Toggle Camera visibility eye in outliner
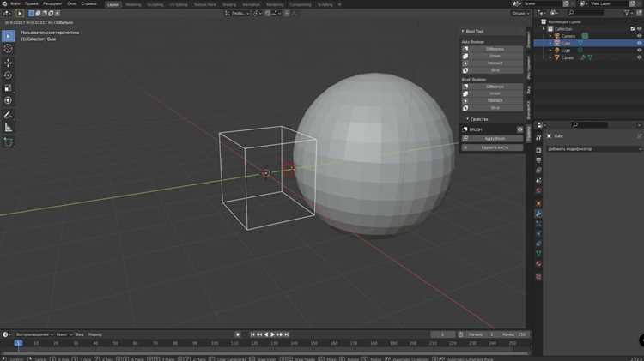The image size is (644, 361). [x=639, y=36]
